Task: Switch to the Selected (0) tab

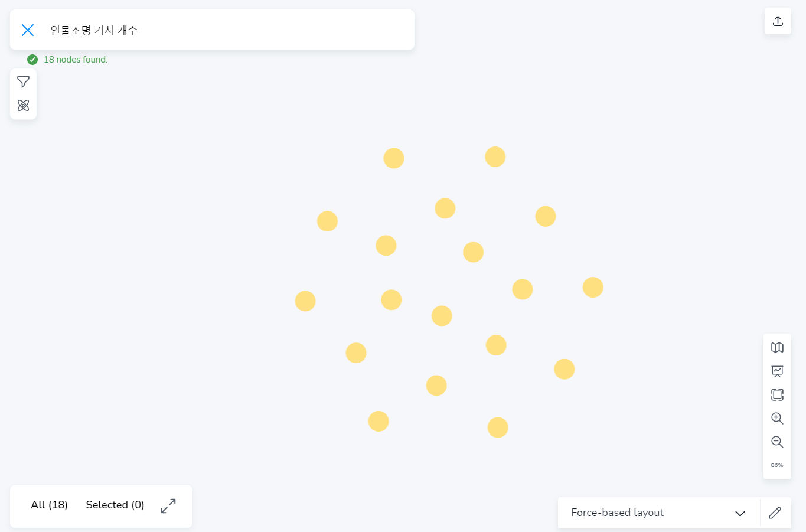Action: (x=115, y=505)
